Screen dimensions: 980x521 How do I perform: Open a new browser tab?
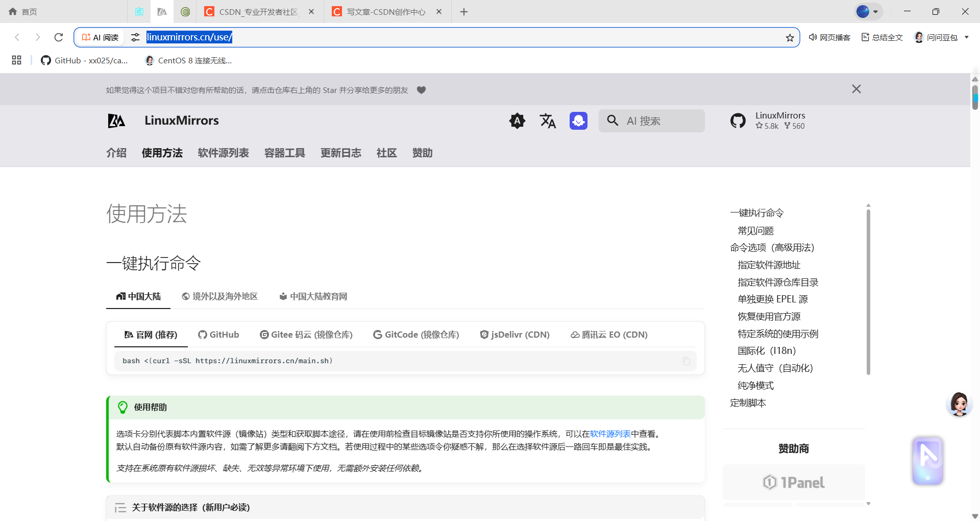click(x=463, y=11)
